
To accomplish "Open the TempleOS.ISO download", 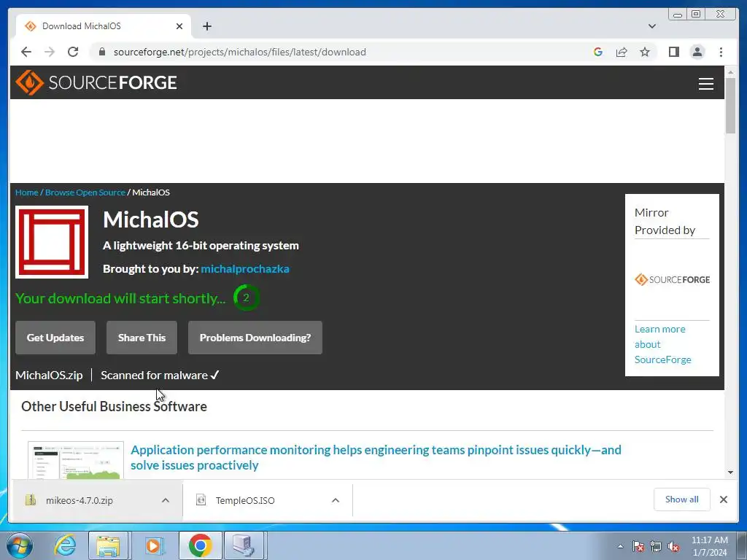I will 245,500.
